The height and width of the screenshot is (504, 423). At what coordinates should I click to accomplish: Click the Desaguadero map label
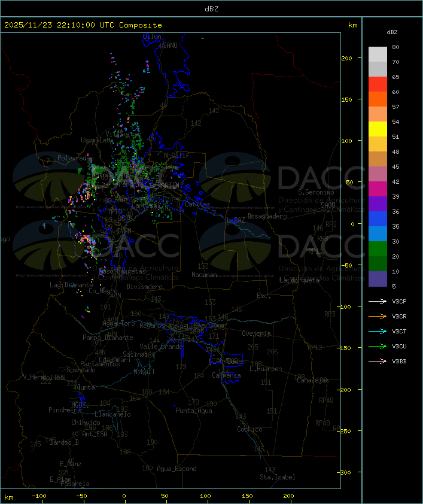(x=267, y=216)
